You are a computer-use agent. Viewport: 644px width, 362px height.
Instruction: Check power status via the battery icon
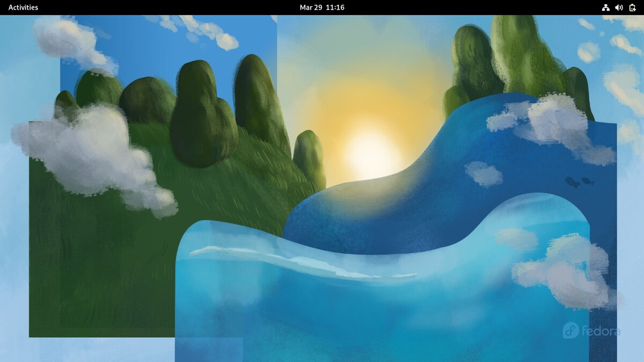632,7
